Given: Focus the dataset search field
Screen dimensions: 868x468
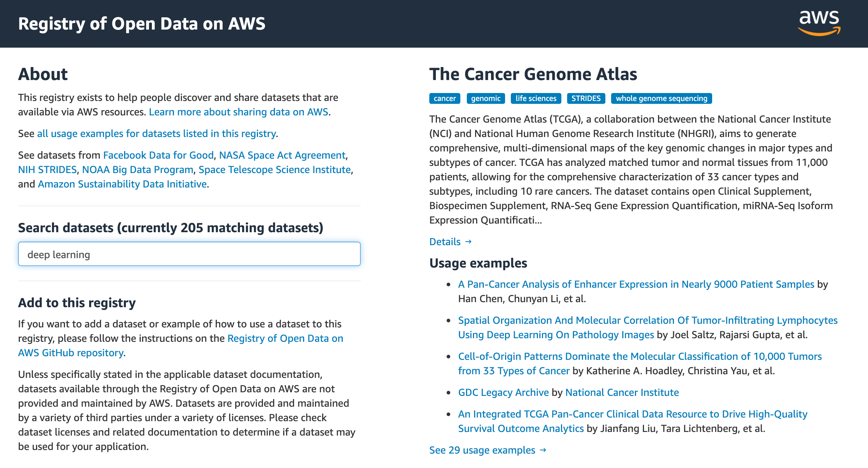Looking at the screenshot, I should 189,254.
